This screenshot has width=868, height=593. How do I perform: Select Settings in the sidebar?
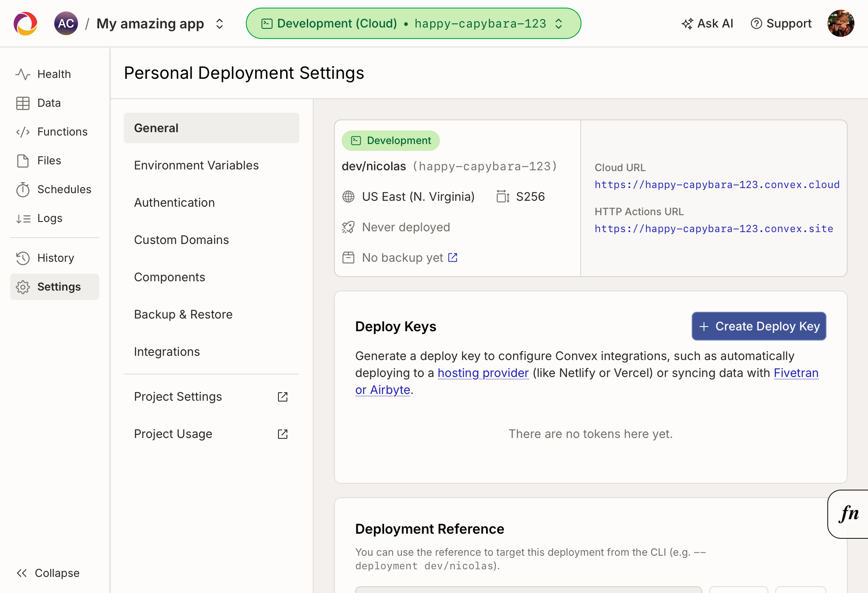[x=55, y=287]
